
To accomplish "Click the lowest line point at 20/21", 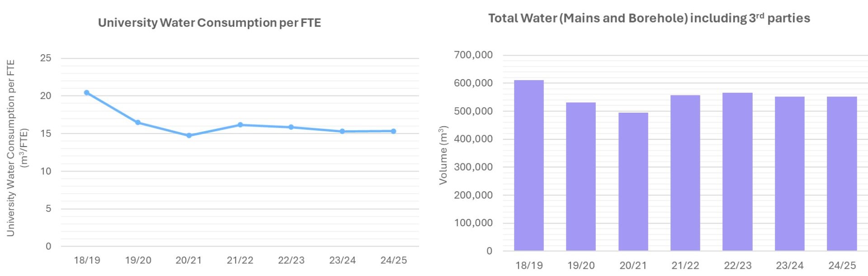I will 189,135.
